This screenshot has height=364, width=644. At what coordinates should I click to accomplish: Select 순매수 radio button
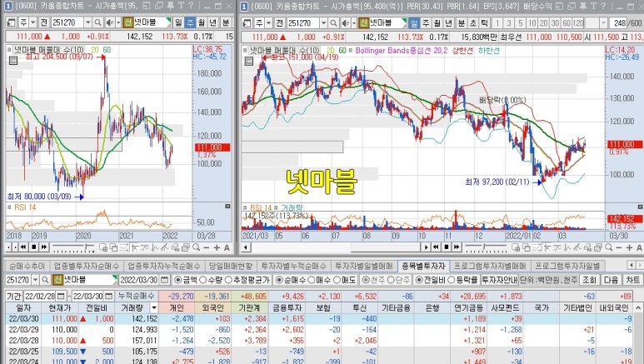pos(279,280)
